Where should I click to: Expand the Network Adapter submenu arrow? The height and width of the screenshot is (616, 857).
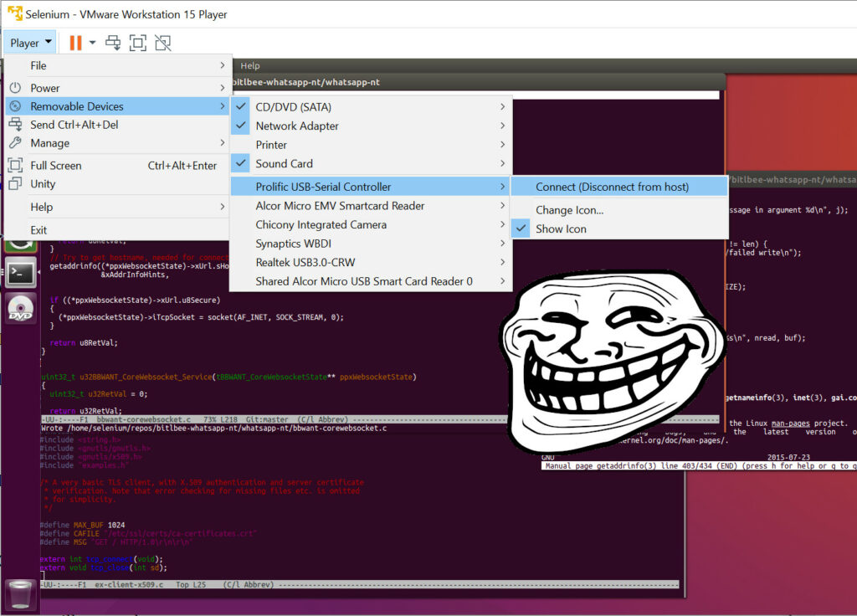[x=503, y=126]
